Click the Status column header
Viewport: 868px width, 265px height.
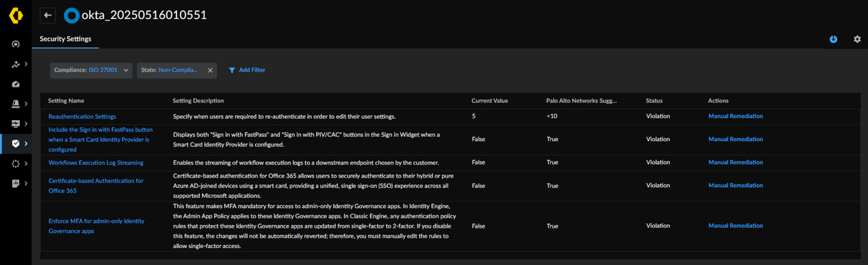[654, 101]
